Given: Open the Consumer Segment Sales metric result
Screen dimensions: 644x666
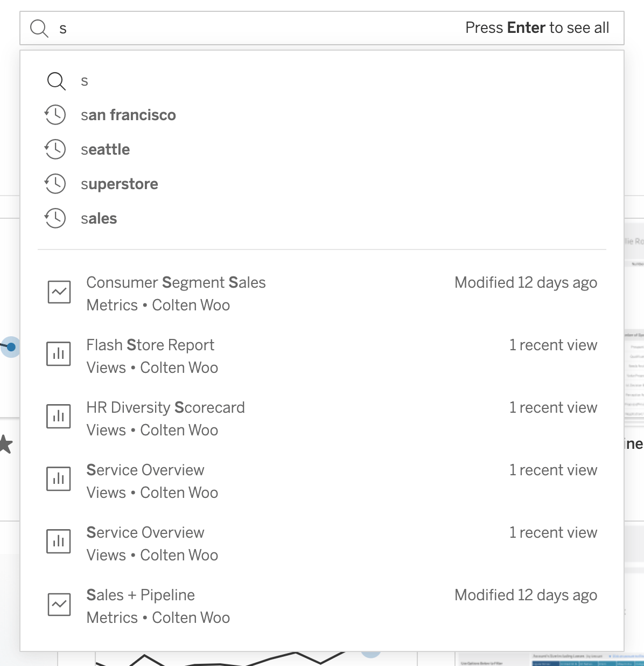Looking at the screenshot, I should pyautogui.click(x=176, y=283).
